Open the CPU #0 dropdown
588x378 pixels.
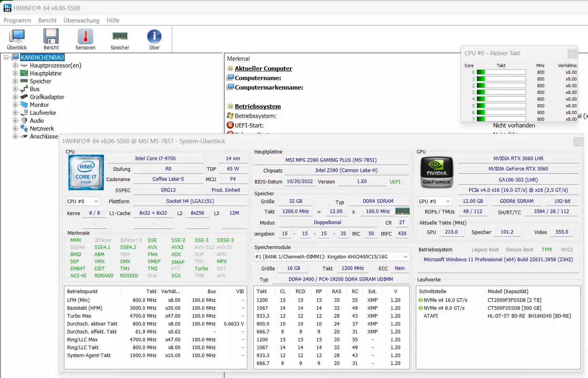click(83, 201)
